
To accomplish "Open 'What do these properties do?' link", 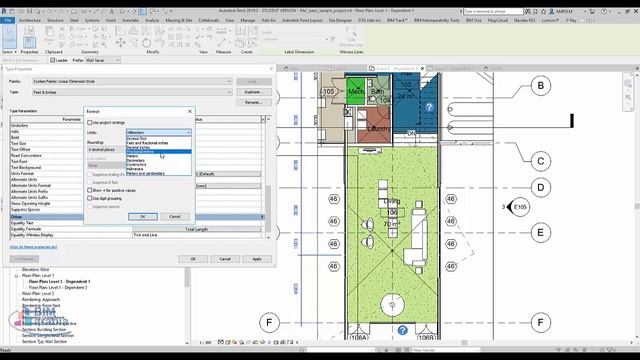I will 33,247.
